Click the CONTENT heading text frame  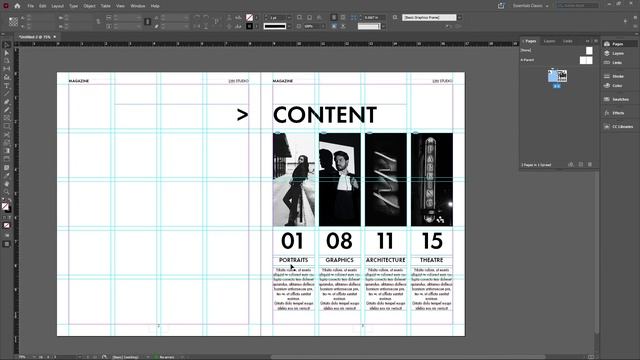(x=324, y=115)
